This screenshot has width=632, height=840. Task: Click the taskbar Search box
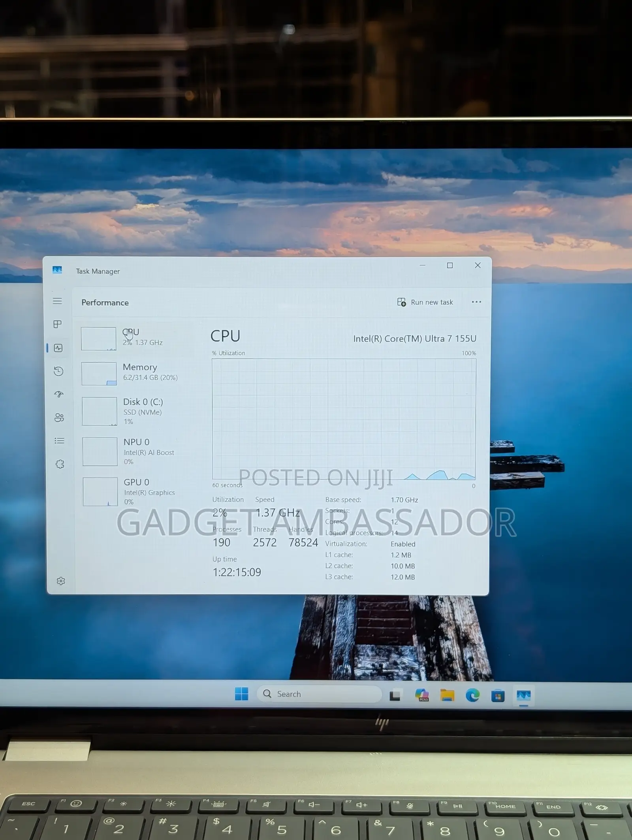320,694
